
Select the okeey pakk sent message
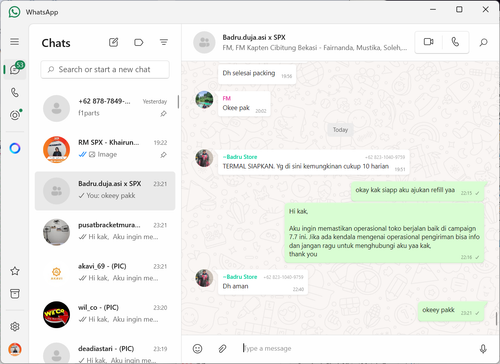tap(451, 311)
